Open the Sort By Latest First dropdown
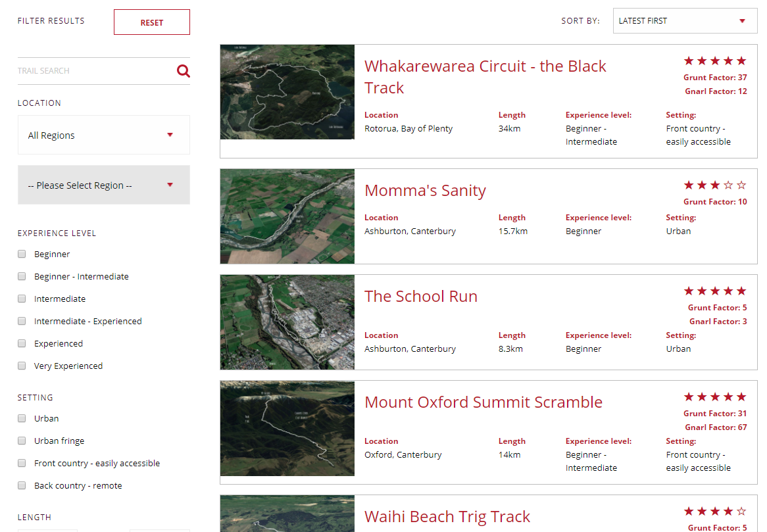 click(x=684, y=20)
